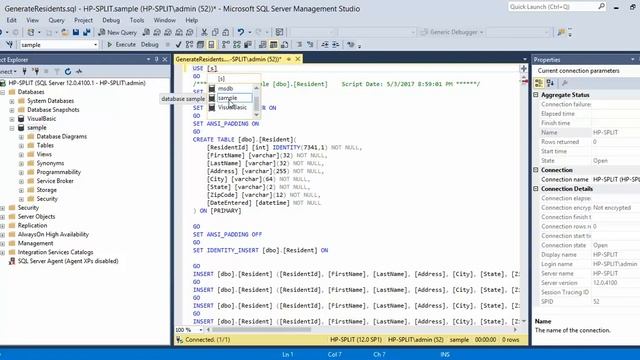The image size is (640, 360).
Task: Open the editor zoom level combo box
Action: tap(189, 330)
